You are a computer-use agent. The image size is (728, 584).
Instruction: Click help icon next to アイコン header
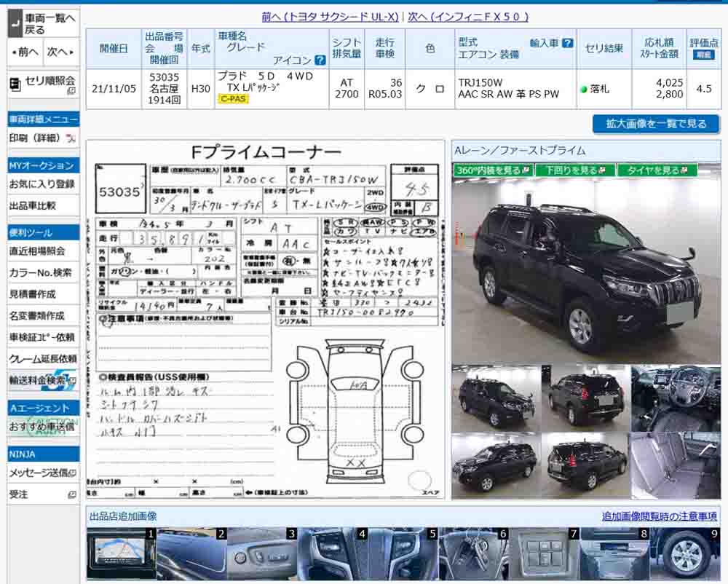320,60
